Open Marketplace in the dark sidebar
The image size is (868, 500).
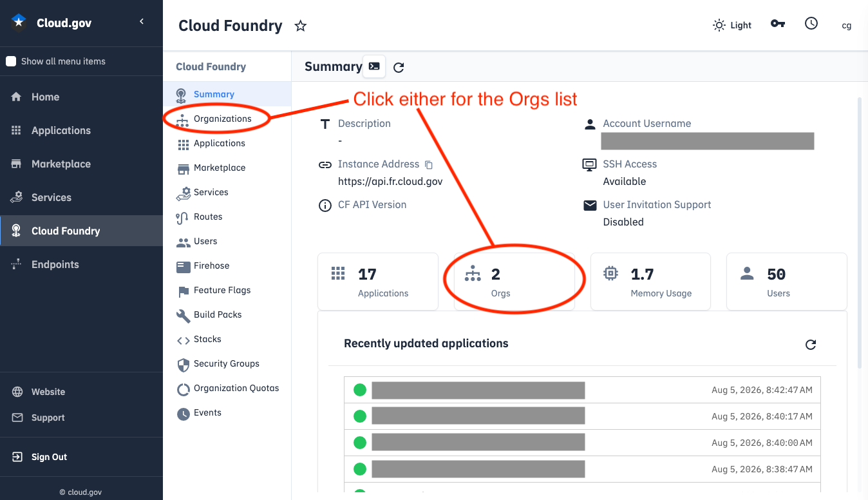(x=81, y=164)
